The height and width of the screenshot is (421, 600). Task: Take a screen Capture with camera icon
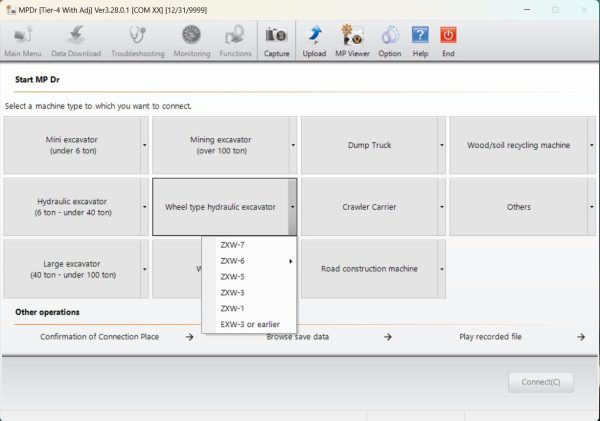click(x=276, y=41)
